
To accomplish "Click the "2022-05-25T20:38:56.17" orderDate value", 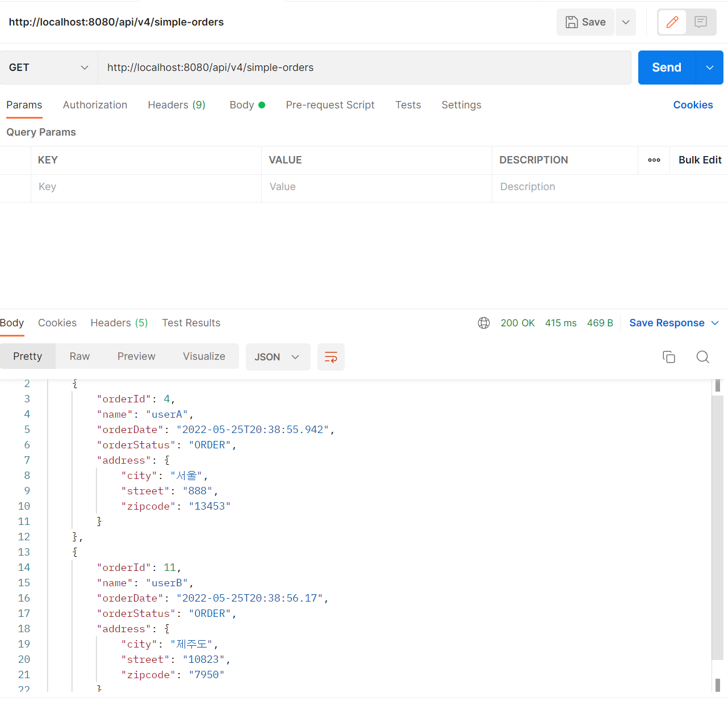I will coord(250,598).
